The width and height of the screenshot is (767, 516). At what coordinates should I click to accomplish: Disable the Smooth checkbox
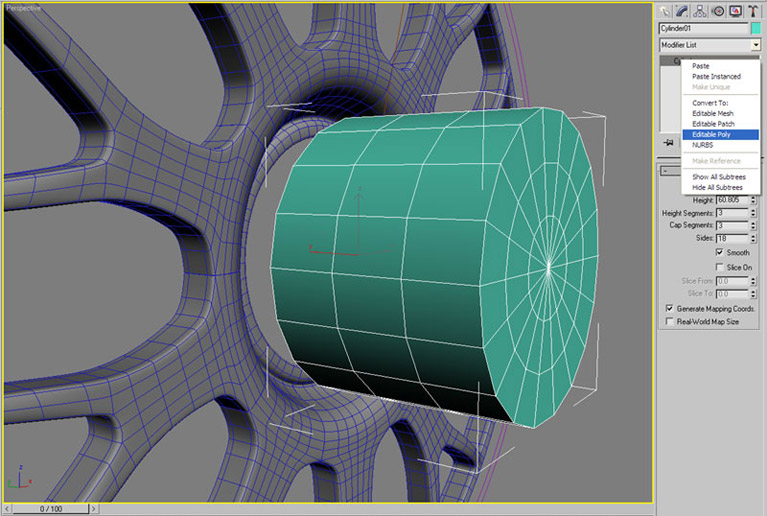point(720,253)
